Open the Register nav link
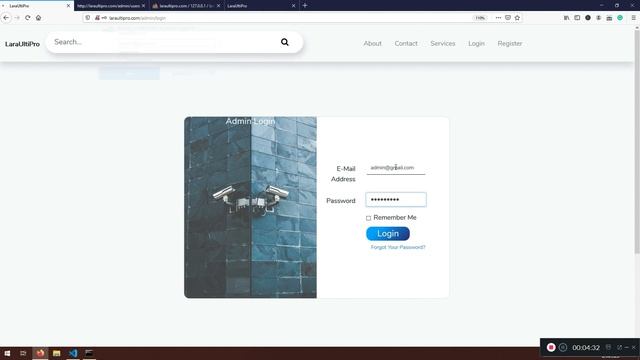The width and height of the screenshot is (640, 360). (510, 43)
